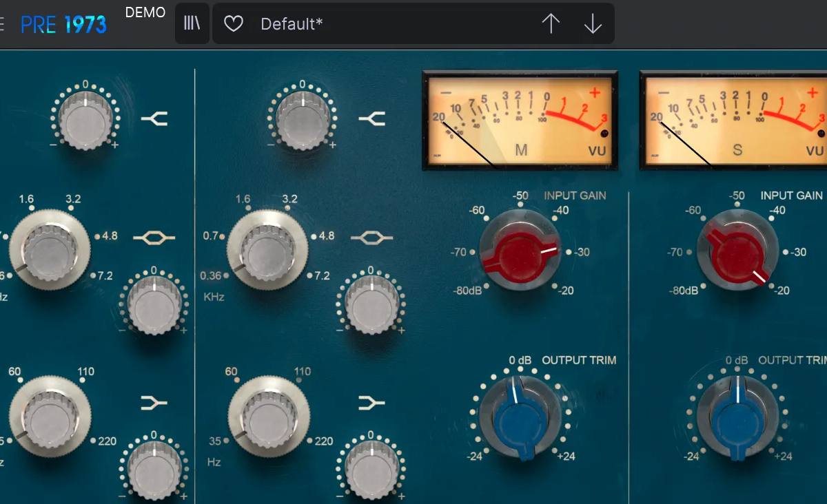This screenshot has width=827, height=504.
Task: Adjust high shelf gain knob in center strip
Action: coord(303,120)
